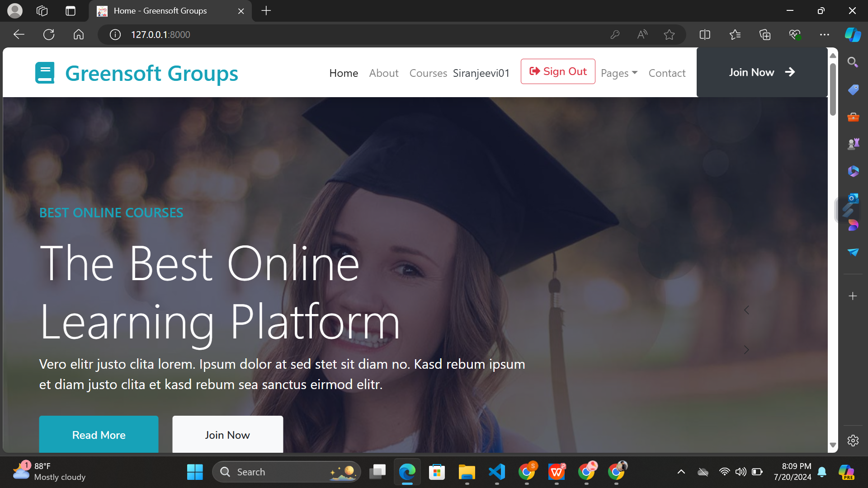
Task: Add an app to the sidebar
Action: [853, 296]
